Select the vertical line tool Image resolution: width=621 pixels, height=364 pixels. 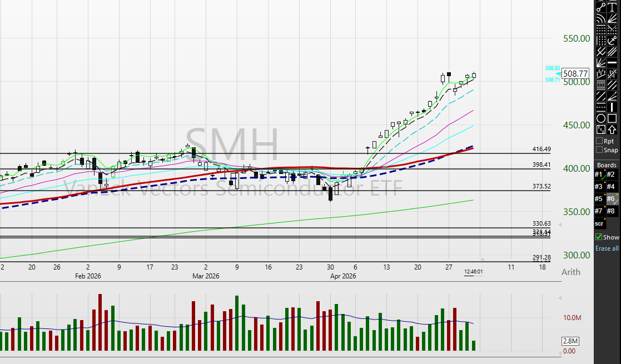612,107
